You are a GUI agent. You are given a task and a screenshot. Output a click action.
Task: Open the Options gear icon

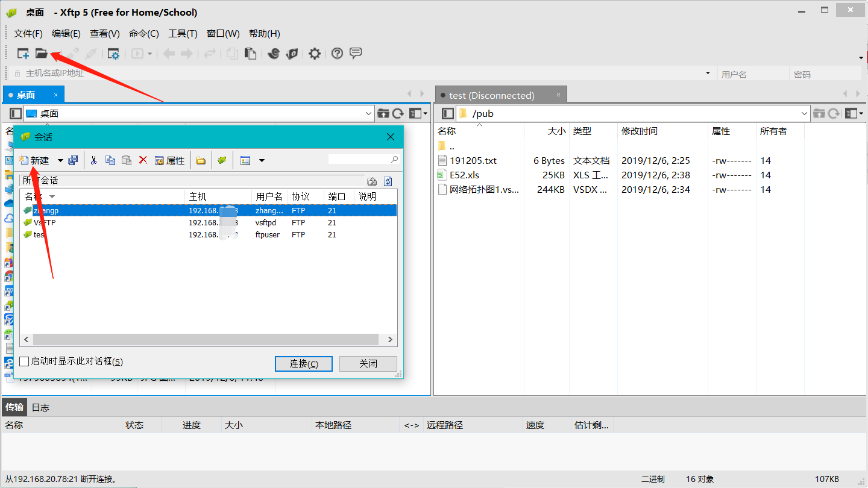[x=315, y=54]
